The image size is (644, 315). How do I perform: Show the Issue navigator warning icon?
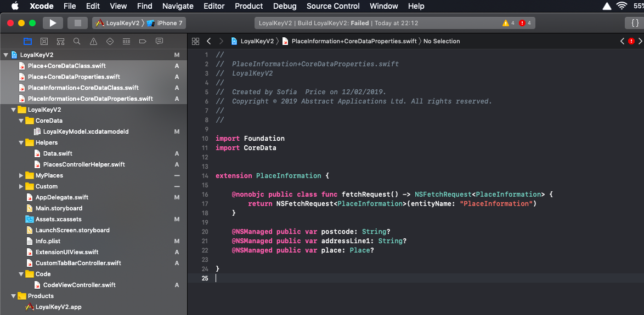coord(93,41)
